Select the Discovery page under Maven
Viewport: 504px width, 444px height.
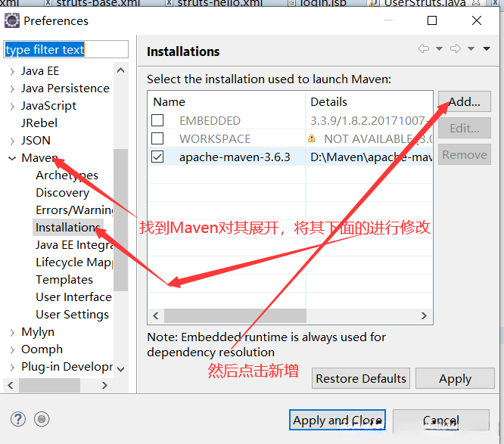62,193
